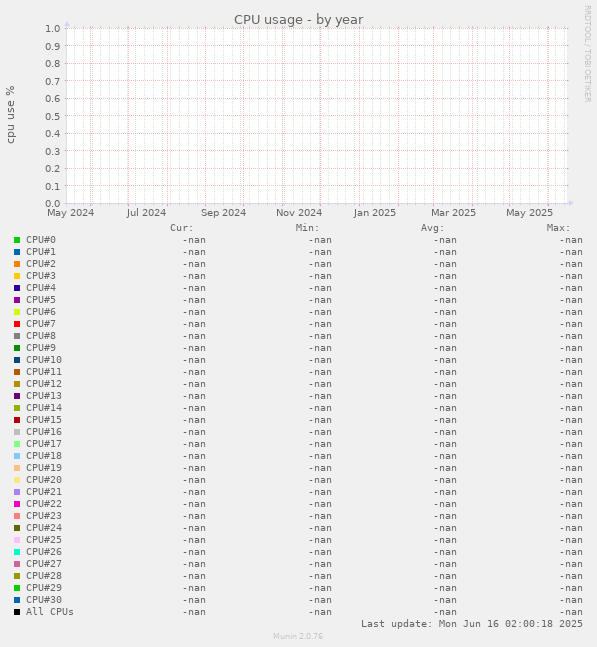The width and height of the screenshot is (597, 647).
Task: Click the Max: column header
Action: (x=558, y=228)
